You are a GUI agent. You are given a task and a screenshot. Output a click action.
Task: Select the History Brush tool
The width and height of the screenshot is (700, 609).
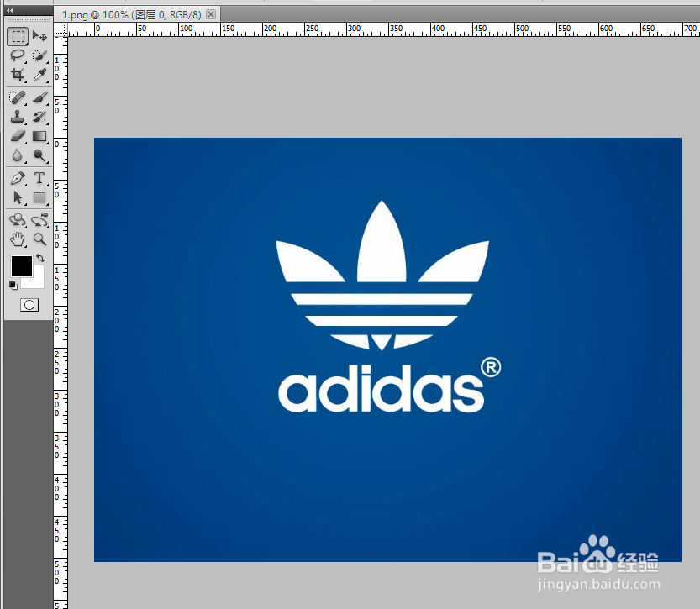point(39,117)
